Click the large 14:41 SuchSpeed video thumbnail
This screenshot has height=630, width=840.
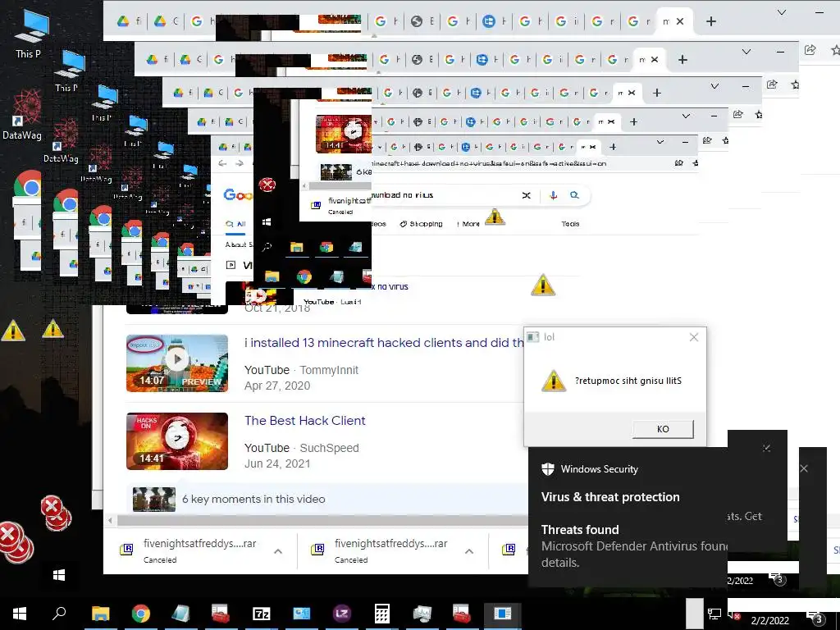(x=177, y=441)
